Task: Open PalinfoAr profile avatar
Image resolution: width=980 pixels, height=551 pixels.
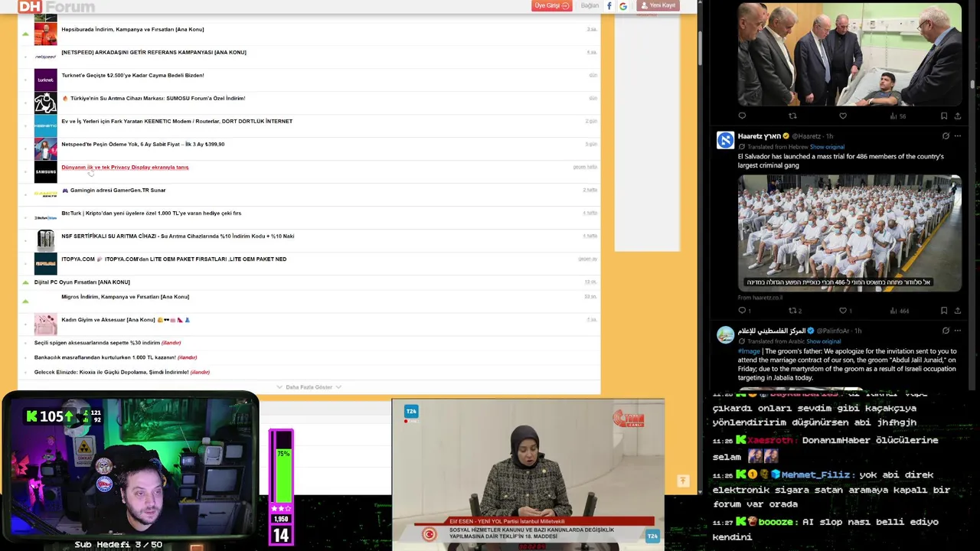Action: pos(725,334)
